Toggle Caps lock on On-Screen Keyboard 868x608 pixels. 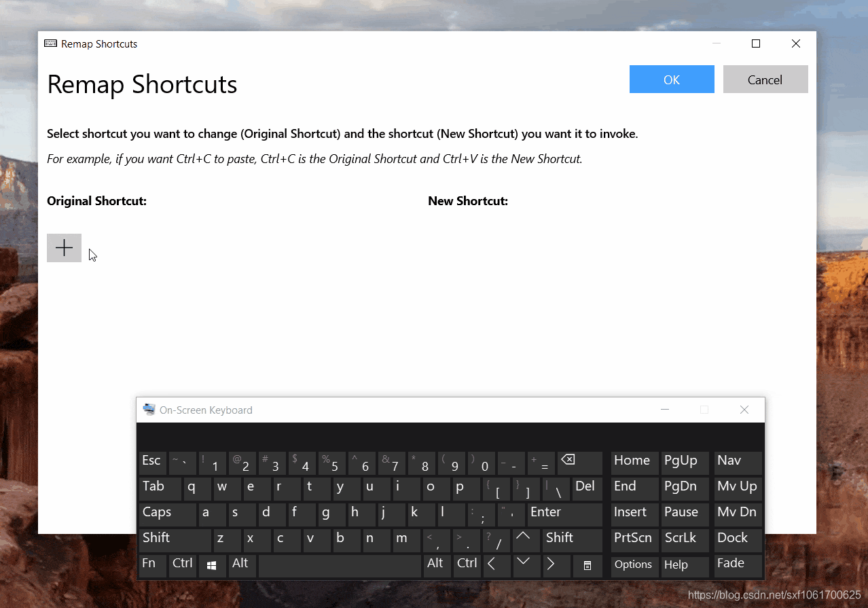[168, 514]
